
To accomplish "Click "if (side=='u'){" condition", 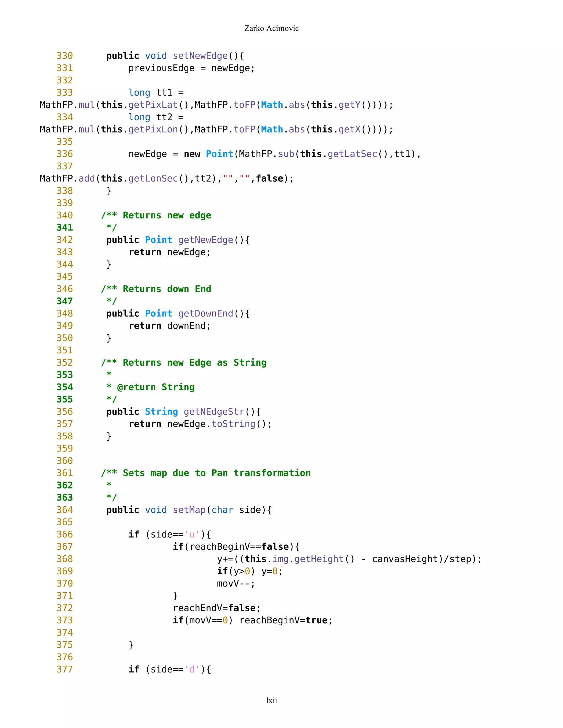I will coord(170,535).
